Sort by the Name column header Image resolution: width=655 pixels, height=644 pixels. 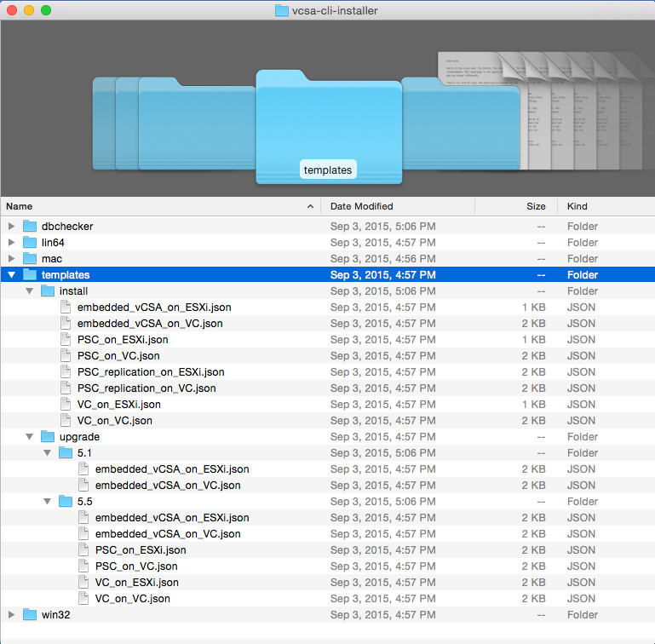point(160,206)
